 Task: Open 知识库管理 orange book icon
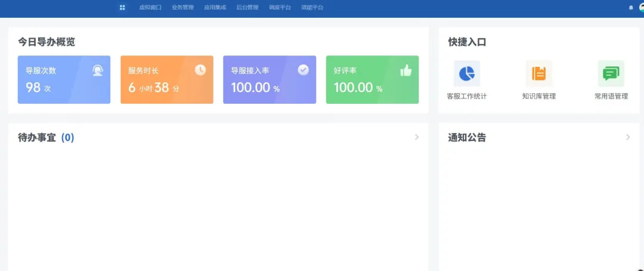(x=538, y=74)
